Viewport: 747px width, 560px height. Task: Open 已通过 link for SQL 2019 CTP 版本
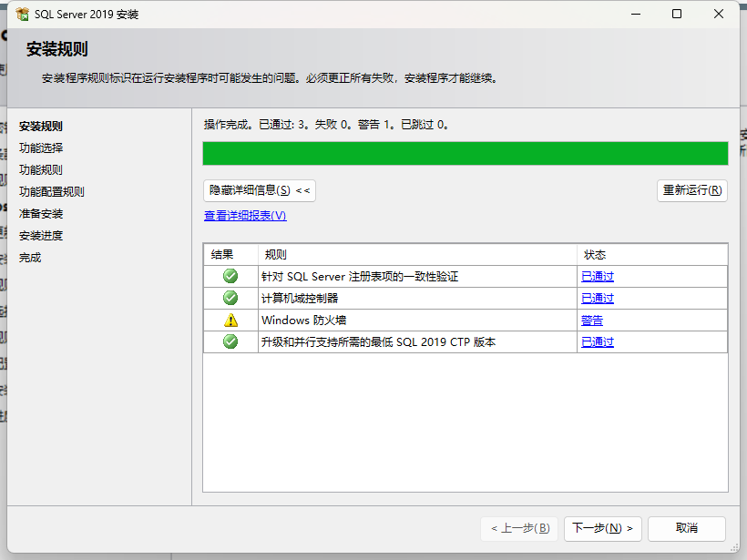[598, 342]
